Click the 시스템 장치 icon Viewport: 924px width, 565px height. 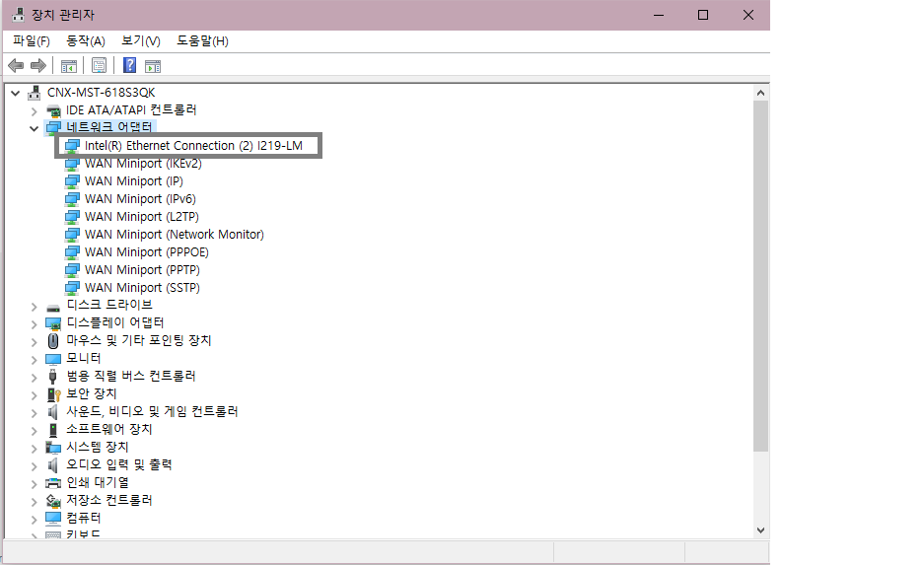pyautogui.click(x=53, y=448)
